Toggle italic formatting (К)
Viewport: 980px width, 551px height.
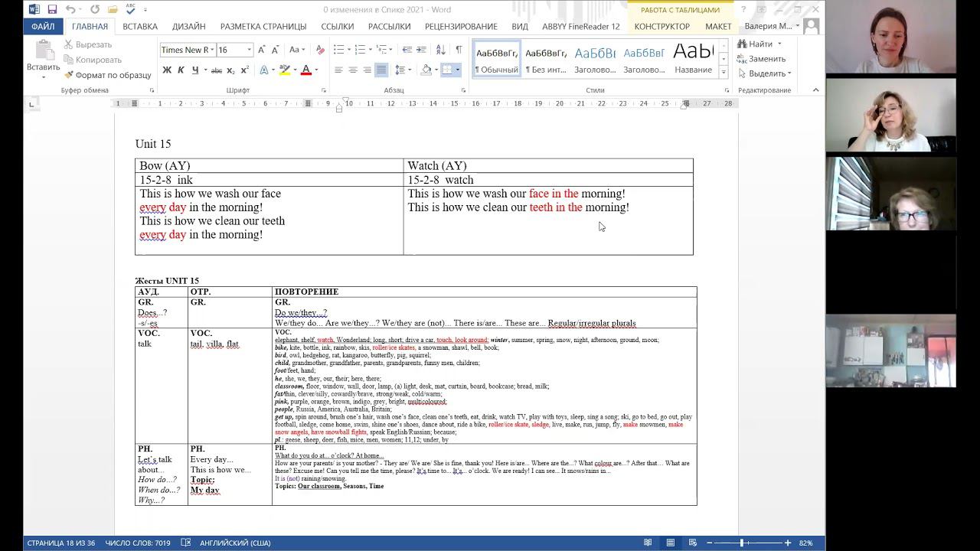click(181, 70)
